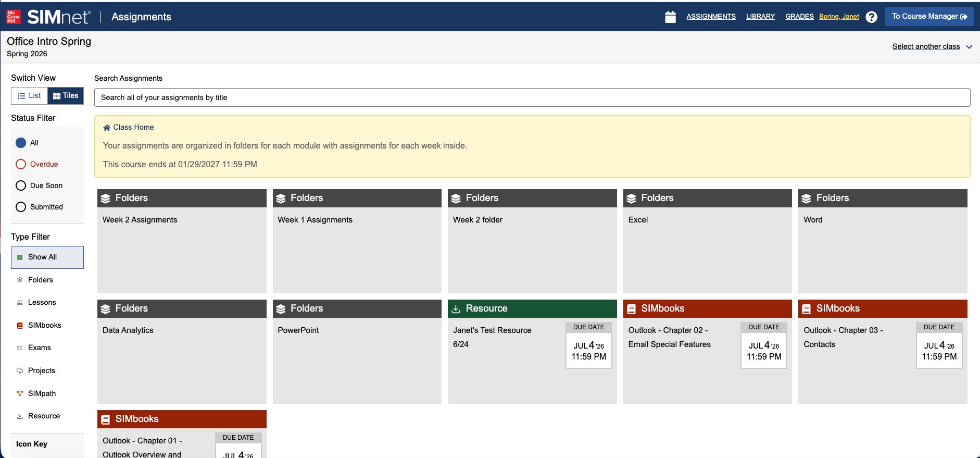Select the Overdue status filter
Image resolution: width=980 pixels, height=458 pixels.
point(21,164)
